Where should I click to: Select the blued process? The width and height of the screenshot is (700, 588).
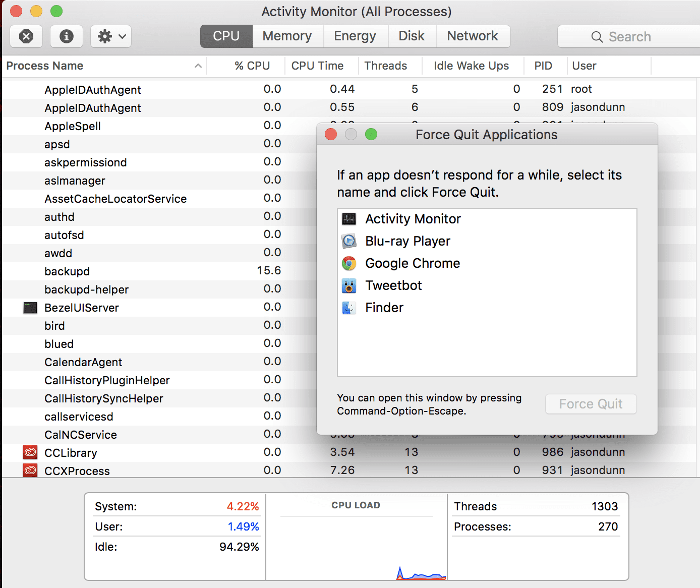pos(59,344)
